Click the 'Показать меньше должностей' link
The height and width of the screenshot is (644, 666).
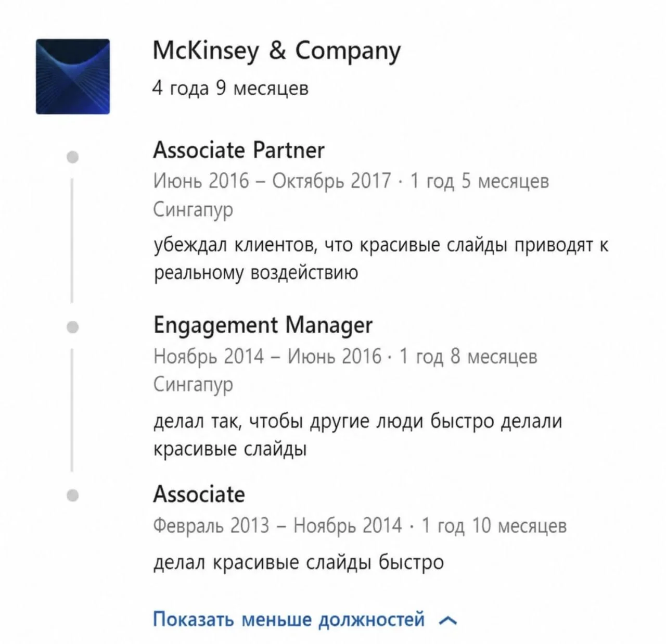click(289, 619)
